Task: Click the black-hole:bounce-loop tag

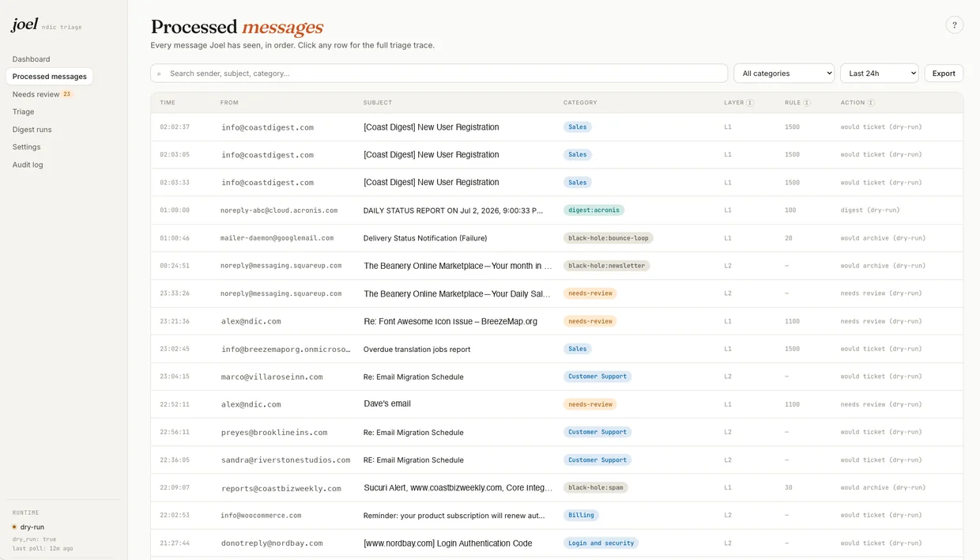Action: coord(608,238)
